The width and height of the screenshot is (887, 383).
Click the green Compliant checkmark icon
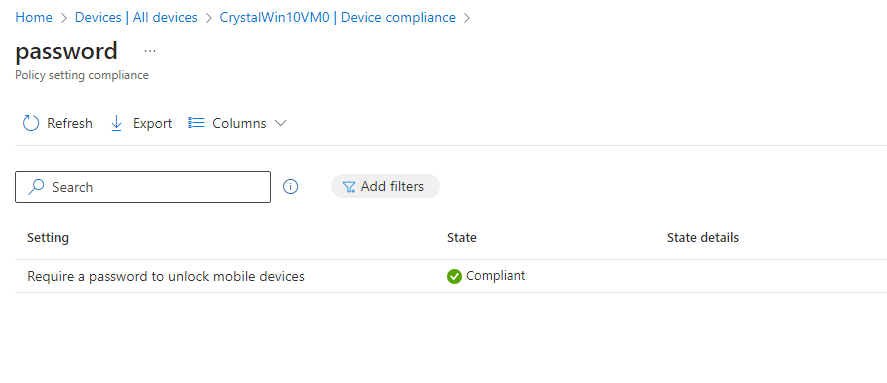coord(454,277)
